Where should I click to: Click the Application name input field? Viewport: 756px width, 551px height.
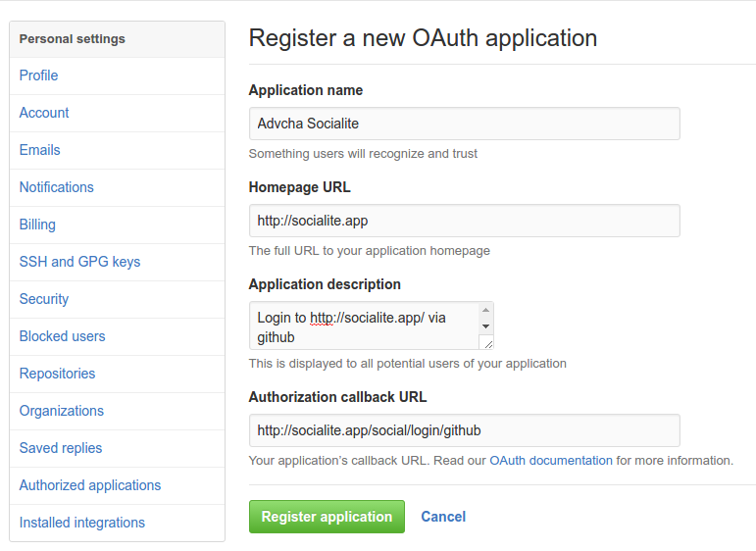464,124
